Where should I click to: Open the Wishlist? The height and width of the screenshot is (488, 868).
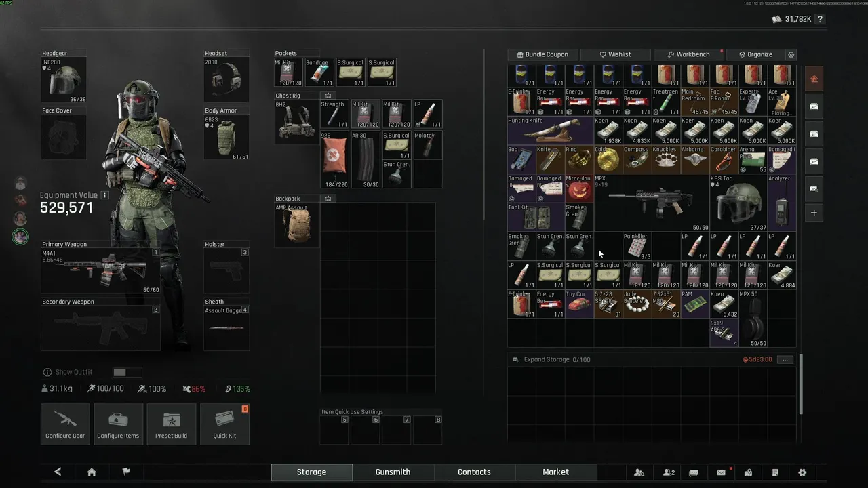[x=615, y=54]
